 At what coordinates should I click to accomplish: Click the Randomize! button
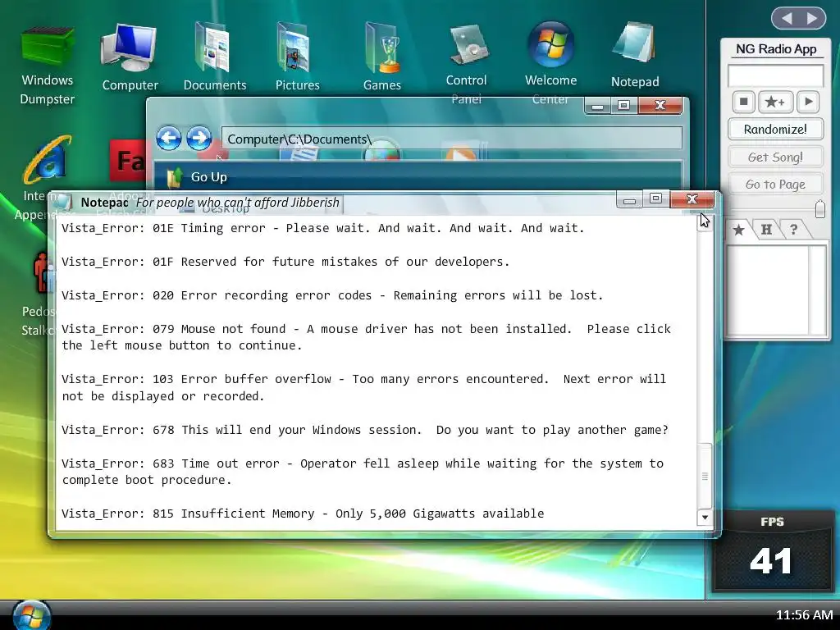pyautogui.click(x=775, y=129)
